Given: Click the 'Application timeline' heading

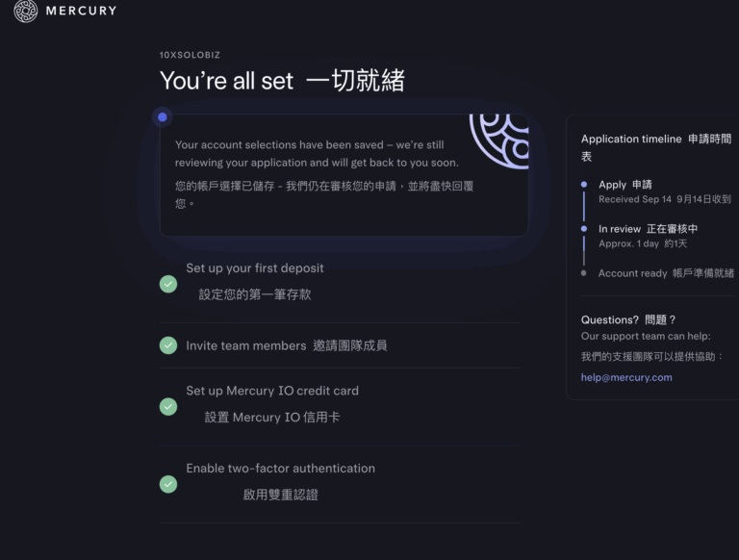Looking at the screenshot, I should [x=631, y=140].
